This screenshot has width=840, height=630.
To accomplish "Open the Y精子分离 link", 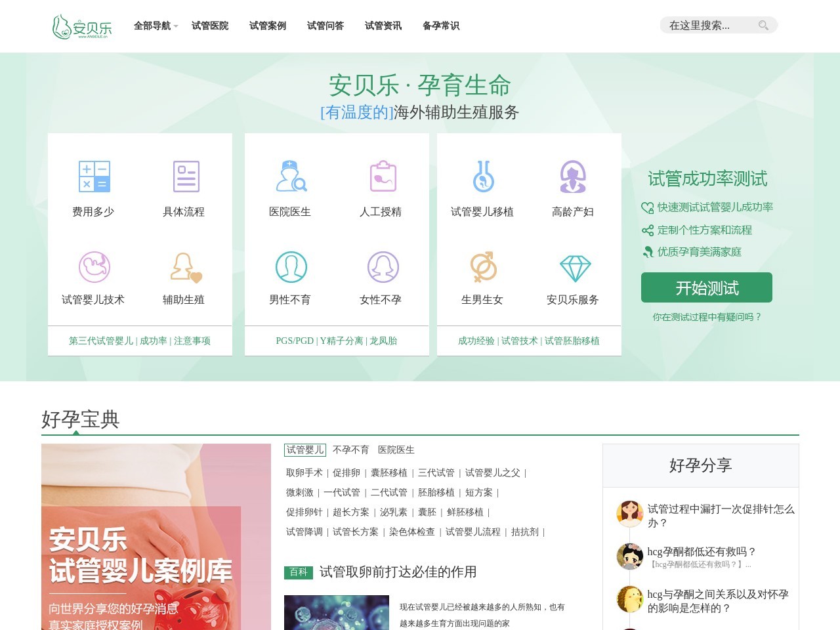I will (x=341, y=341).
